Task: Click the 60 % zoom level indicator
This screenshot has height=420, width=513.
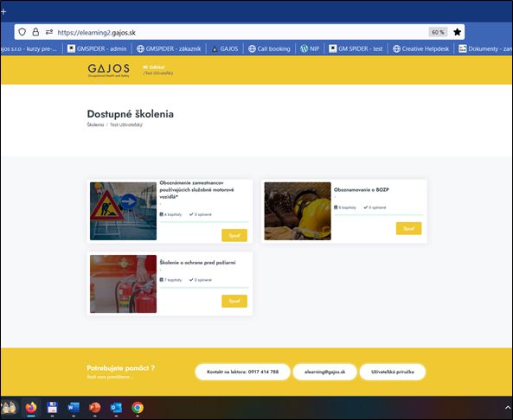Action: pos(438,32)
